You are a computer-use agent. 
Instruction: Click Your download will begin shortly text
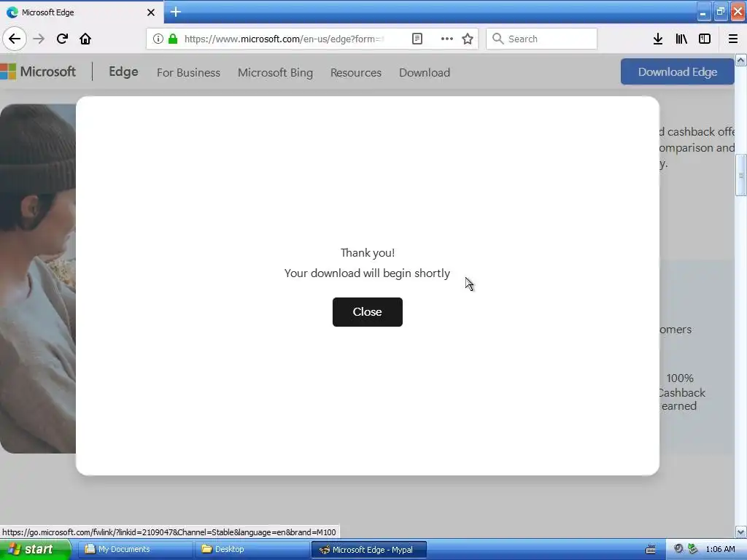point(368,273)
